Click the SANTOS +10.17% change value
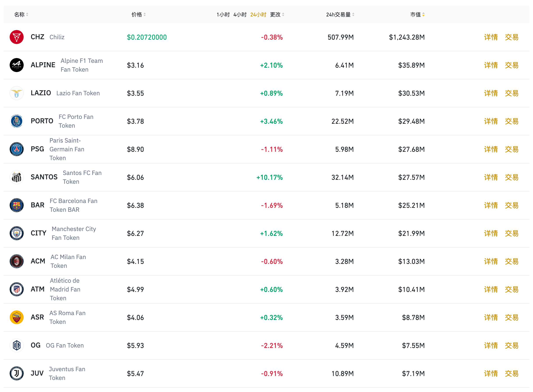 tap(270, 177)
